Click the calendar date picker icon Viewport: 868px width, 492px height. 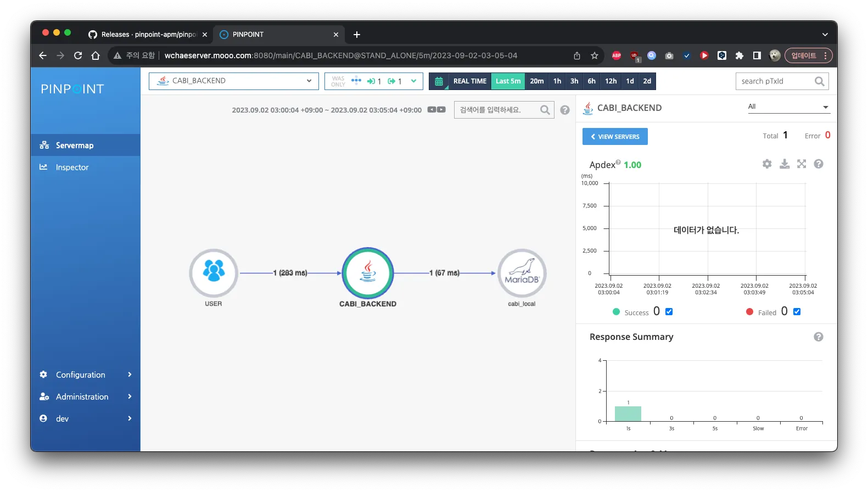[x=439, y=81]
